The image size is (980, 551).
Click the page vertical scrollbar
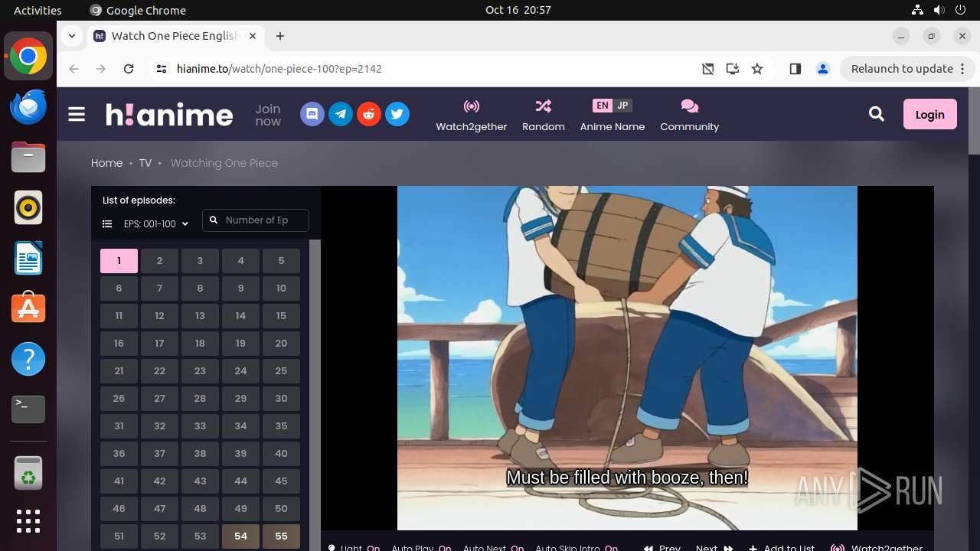[974, 122]
